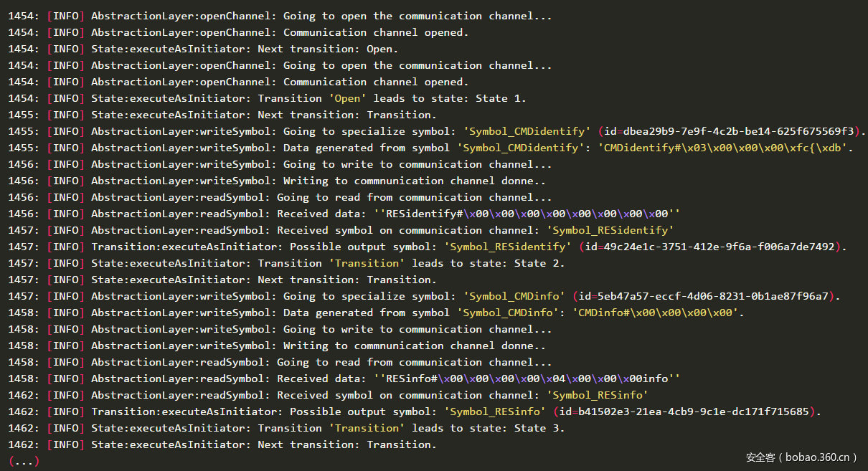The height and width of the screenshot is (471, 868).
Task: Click 'Symbol_RESidentify' in the Received symbol line
Action: pos(610,230)
